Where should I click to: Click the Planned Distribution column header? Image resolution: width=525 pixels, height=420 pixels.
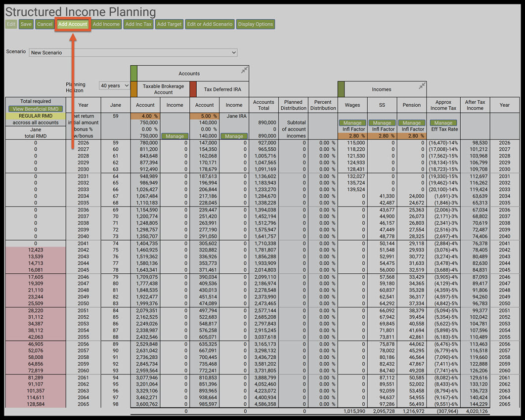[x=293, y=105]
